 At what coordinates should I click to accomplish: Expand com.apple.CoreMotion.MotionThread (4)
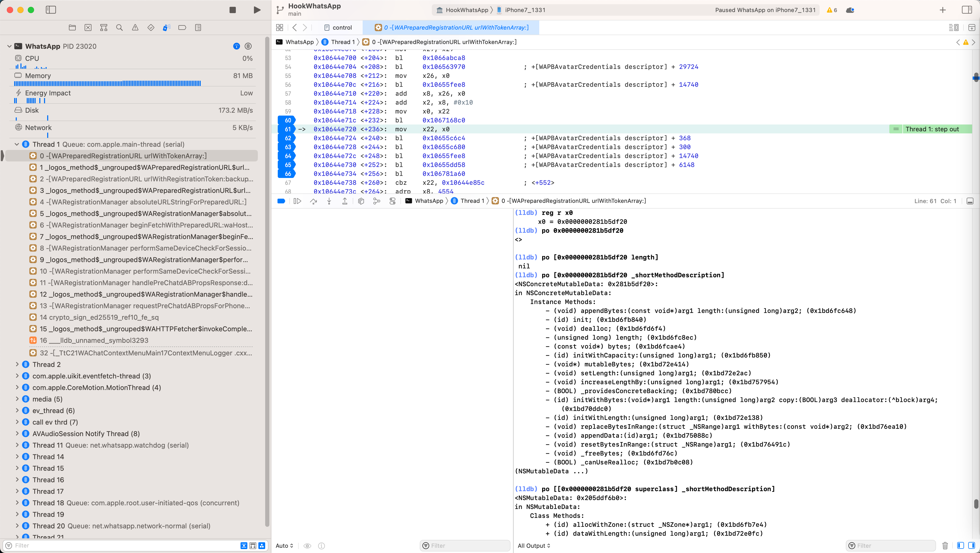click(x=17, y=387)
